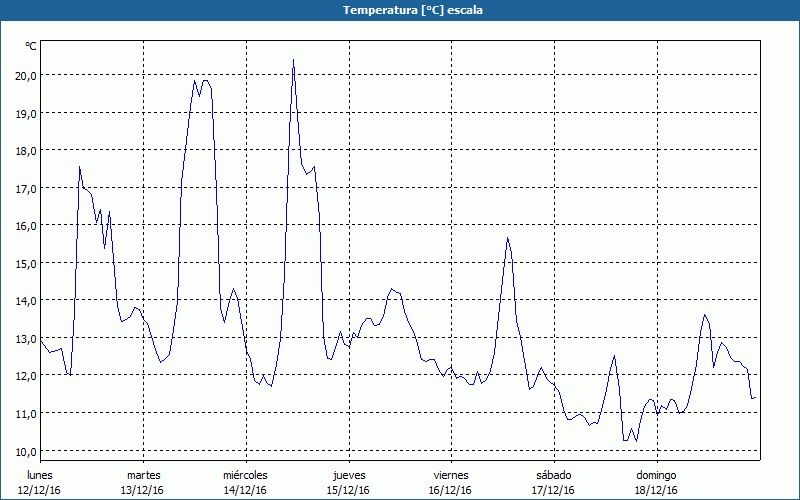Click the °C unit label above the axis
Viewport: 800px width, 500px height.
(30, 46)
